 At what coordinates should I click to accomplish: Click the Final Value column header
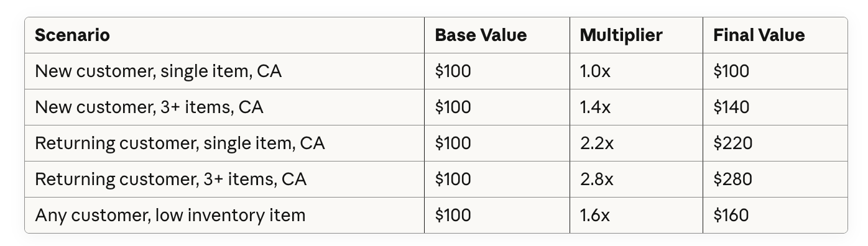pos(759,35)
